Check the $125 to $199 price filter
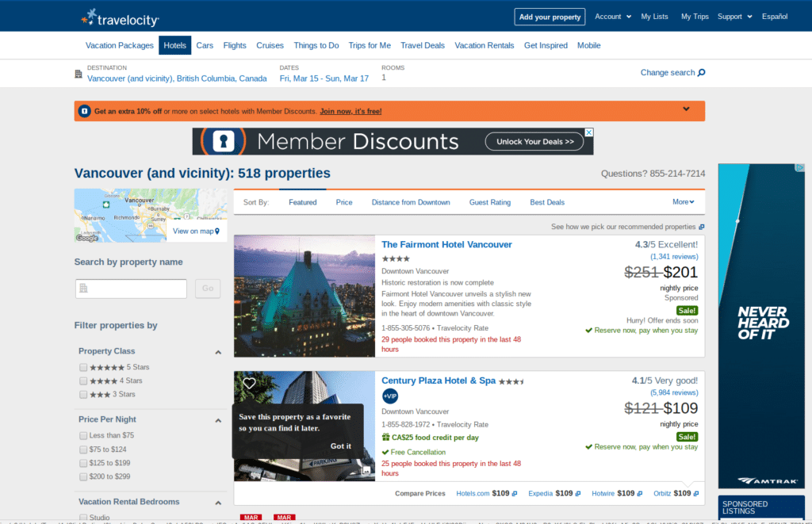The width and height of the screenshot is (812, 524). 82,463
